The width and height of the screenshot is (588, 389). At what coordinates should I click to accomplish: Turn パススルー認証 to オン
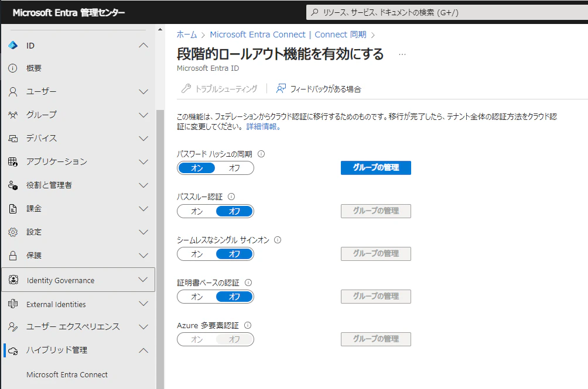pyautogui.click(x=197, y=211)
